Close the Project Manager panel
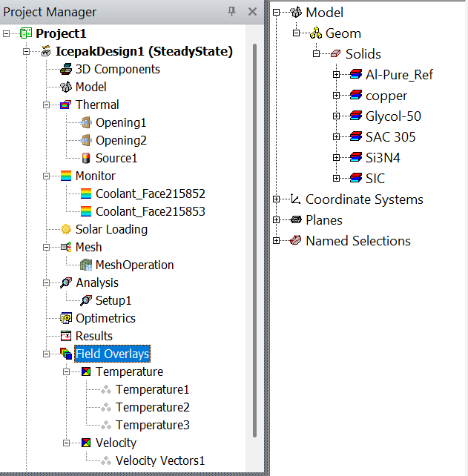Screen dimensions: 468x476 pos(252,12)
